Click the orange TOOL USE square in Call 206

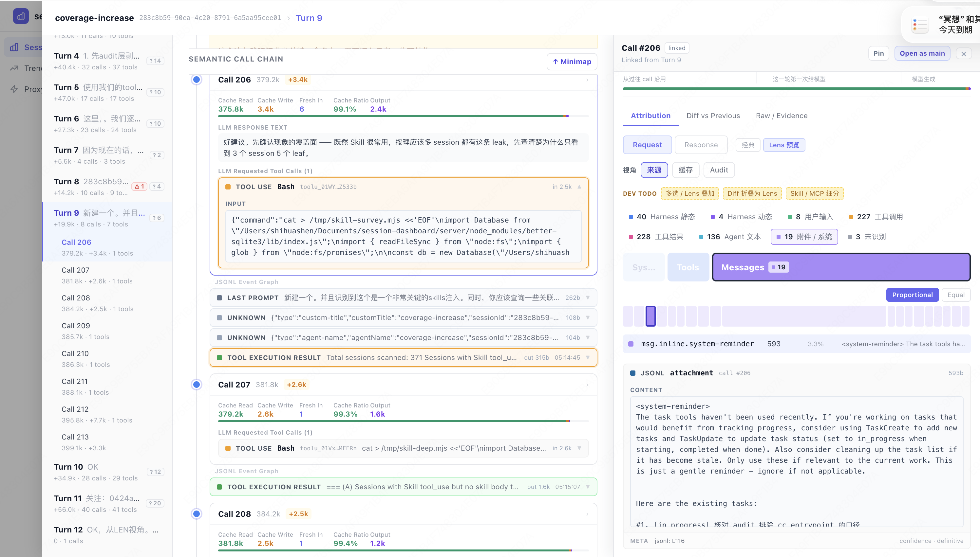228,187
